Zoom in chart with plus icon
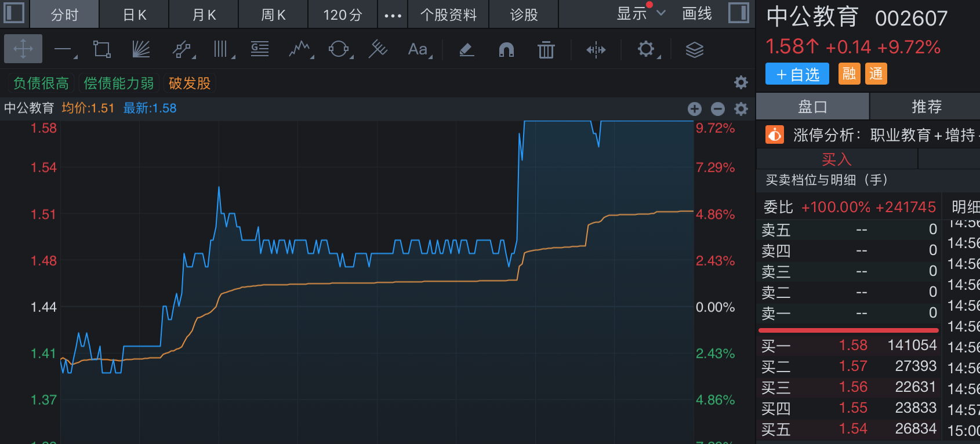This screenshot has width=980, height=444. (695, 108)
